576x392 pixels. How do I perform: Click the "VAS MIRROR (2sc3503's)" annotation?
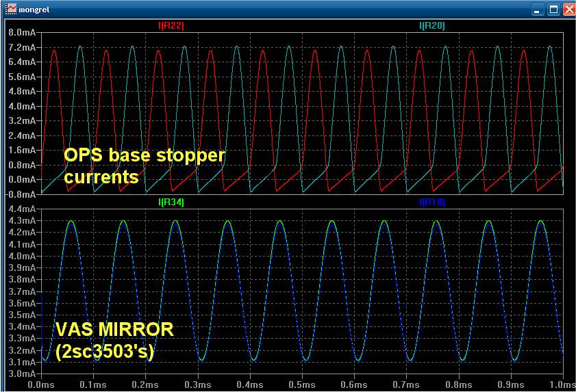[114, 341]
